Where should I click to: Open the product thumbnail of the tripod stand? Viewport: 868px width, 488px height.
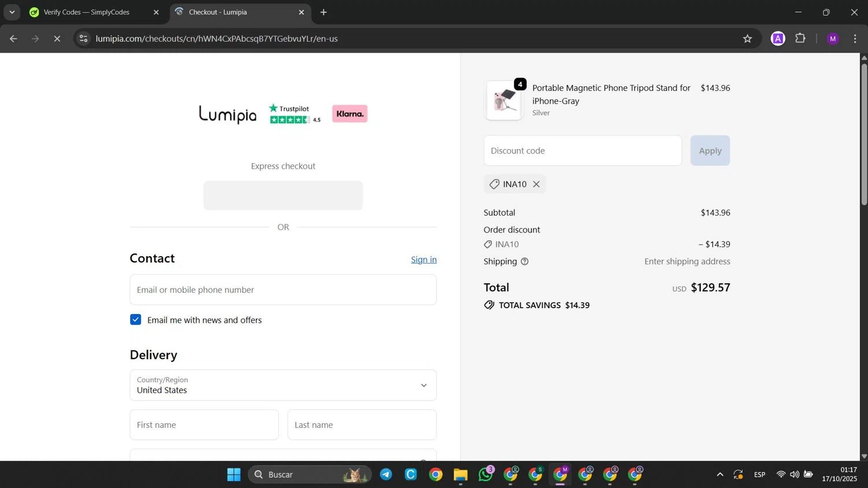pyautogui.click(x=504, y=101)
